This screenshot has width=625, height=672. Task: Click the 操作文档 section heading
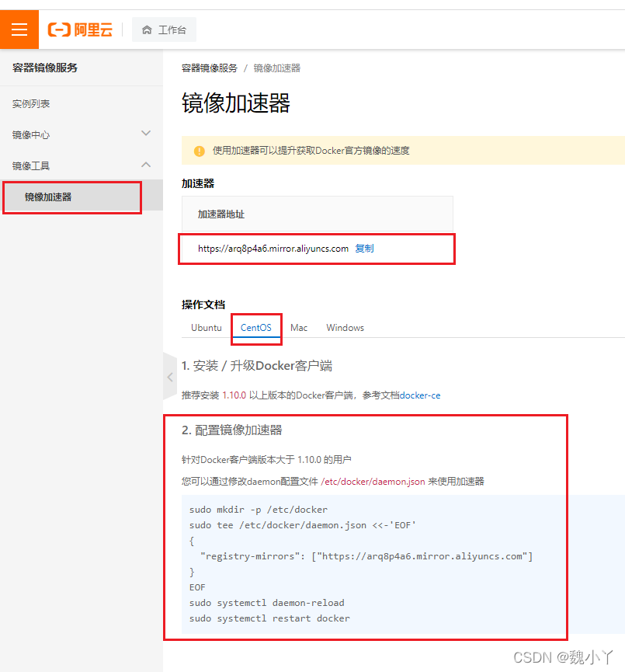203,305
